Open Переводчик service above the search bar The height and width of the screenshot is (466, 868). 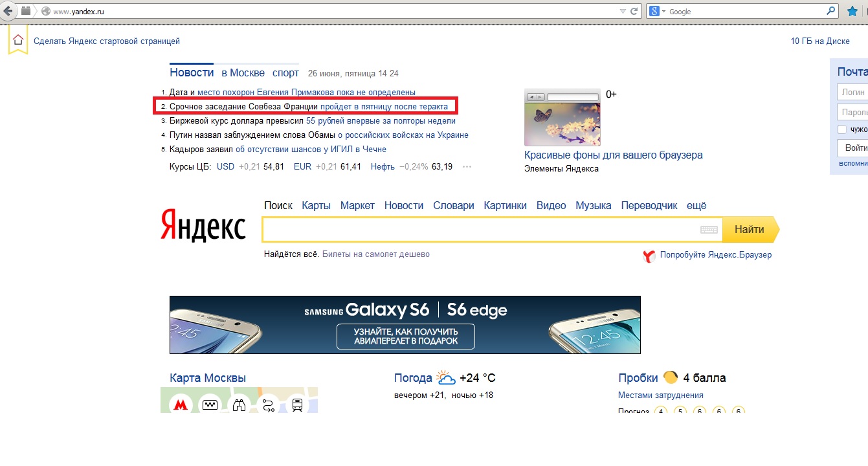[x=649, y=205]
